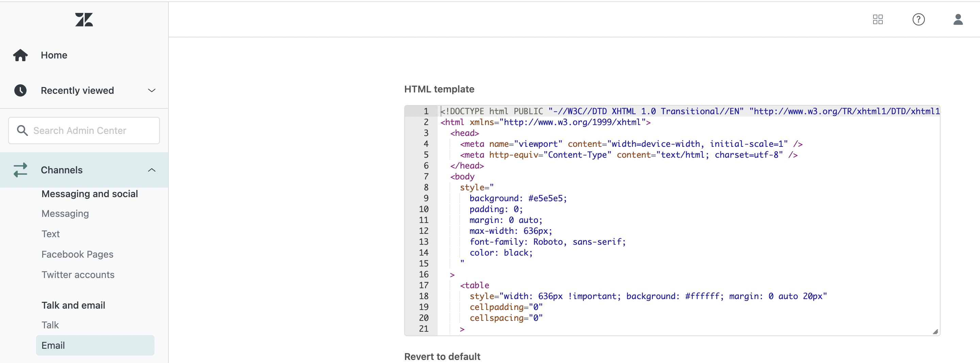Navigate to the Talk channel
This screenshot has width=980, height=363.
[50, 325]
